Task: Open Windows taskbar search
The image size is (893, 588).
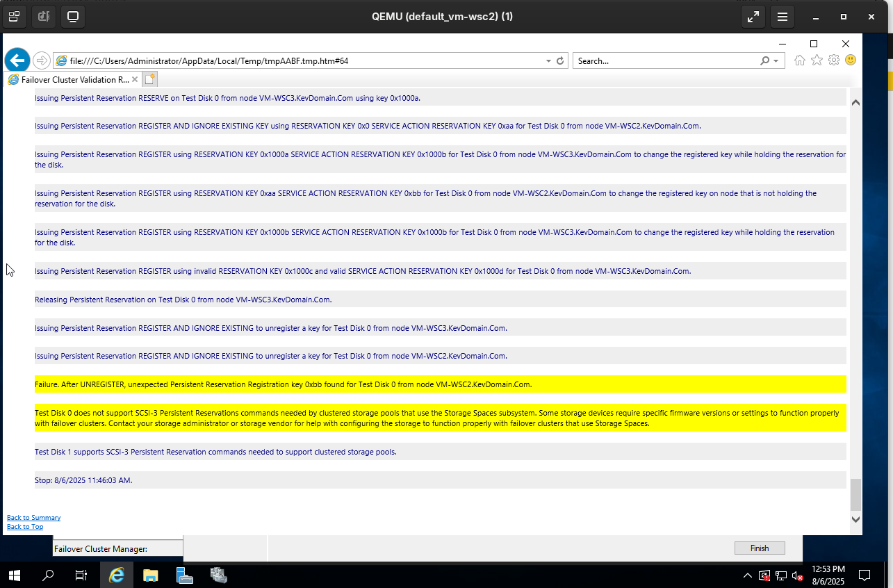Action: click(x=48, y=575)
